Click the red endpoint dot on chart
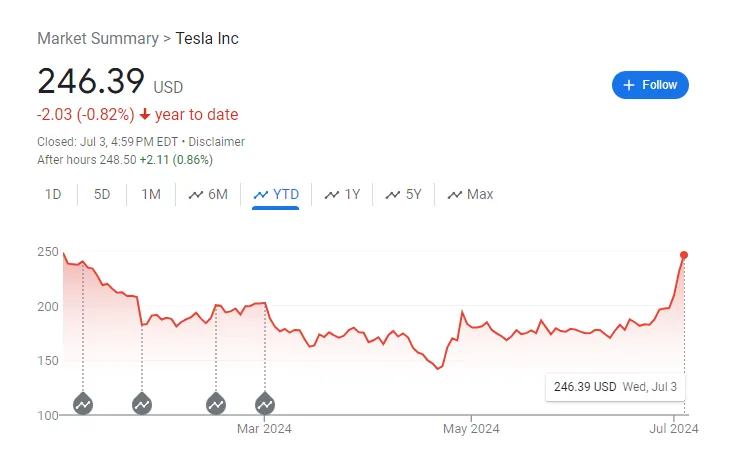This screenshot has width=737, height=449. 684,255
